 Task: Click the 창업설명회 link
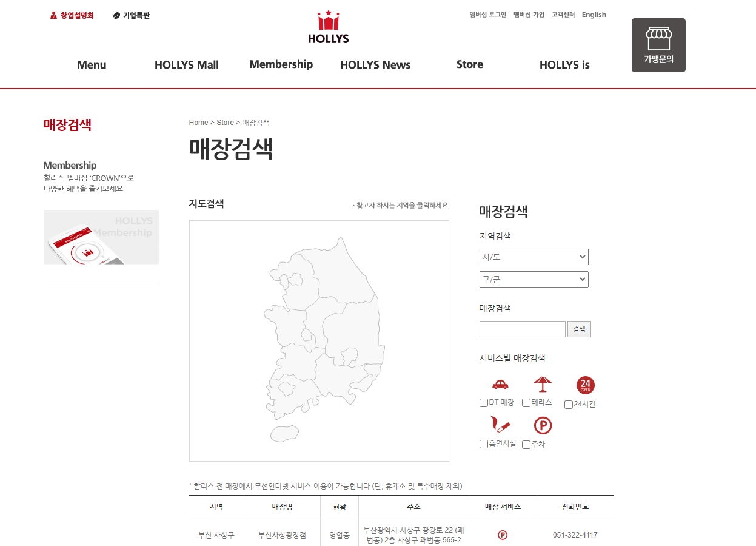click(77, 16)
